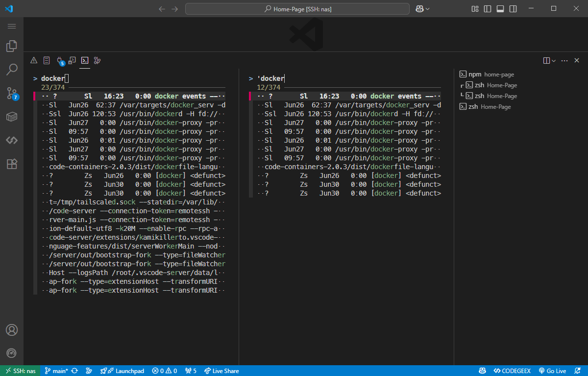This screenshot has width=588, height=376.
Task: Toggle the bottom panel visibility
Action: coord(500,9)
